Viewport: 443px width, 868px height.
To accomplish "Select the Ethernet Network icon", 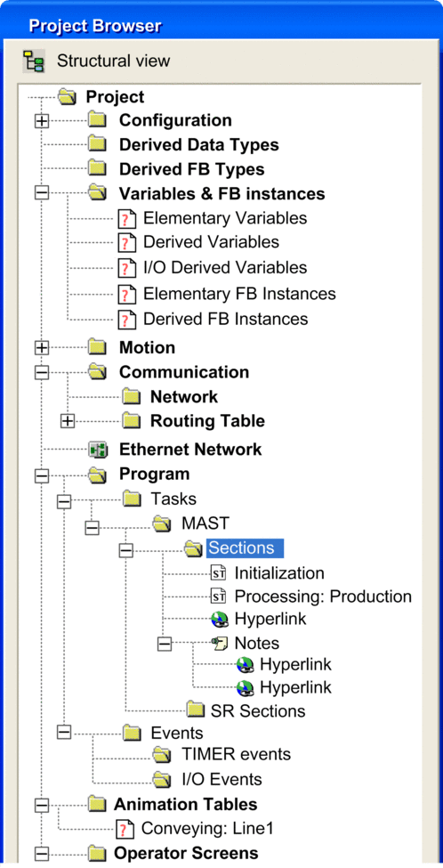I will click(98, 449).
